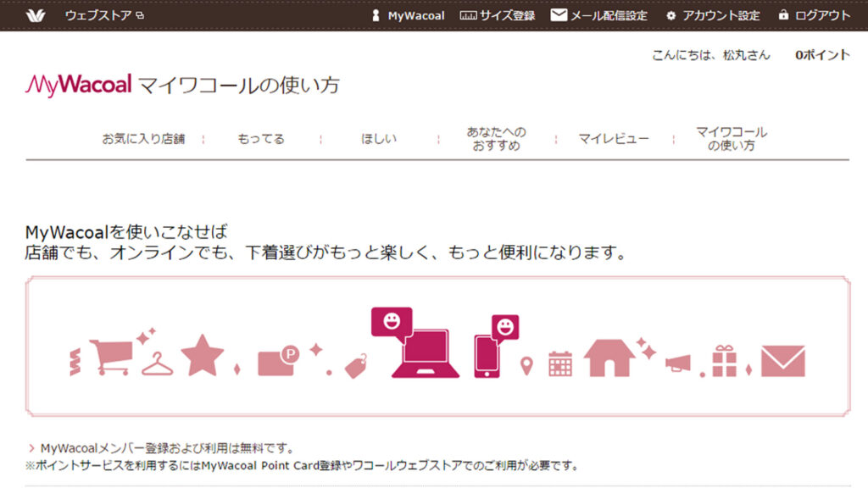This screenshot has height=488, width=868.
Task: Go to MyWacoal in the top bar
Action: (x=415, y=15)
